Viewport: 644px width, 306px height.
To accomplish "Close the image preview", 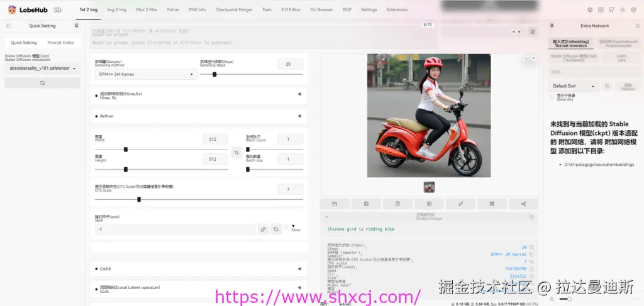I will [x=533, y=58].
